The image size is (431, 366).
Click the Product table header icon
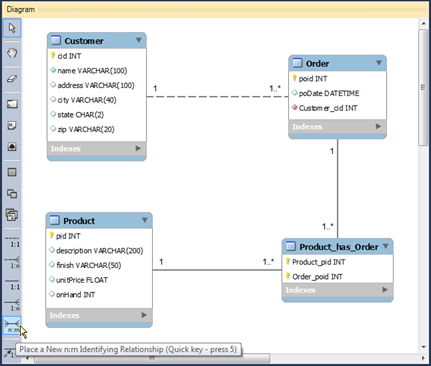[54, 220]
